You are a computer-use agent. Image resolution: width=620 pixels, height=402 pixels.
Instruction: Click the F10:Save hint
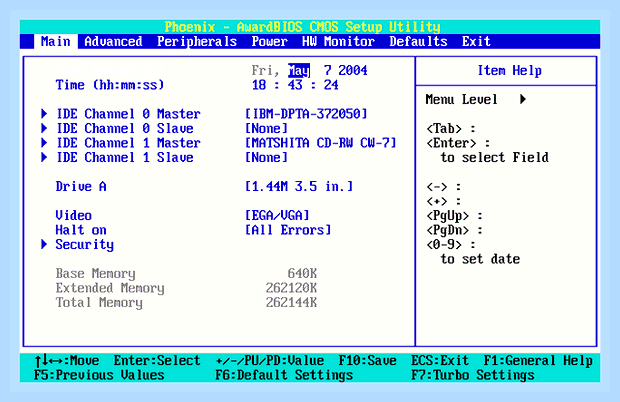click(x=368, y=360)
